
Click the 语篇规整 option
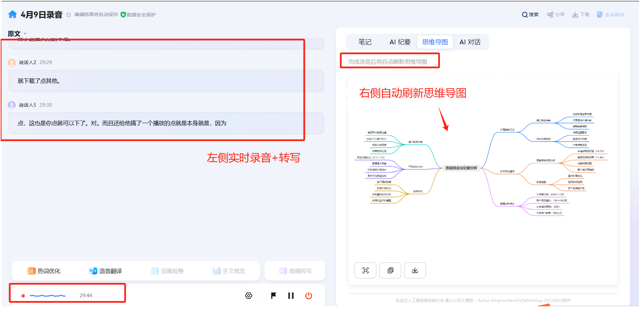point(167,271)
